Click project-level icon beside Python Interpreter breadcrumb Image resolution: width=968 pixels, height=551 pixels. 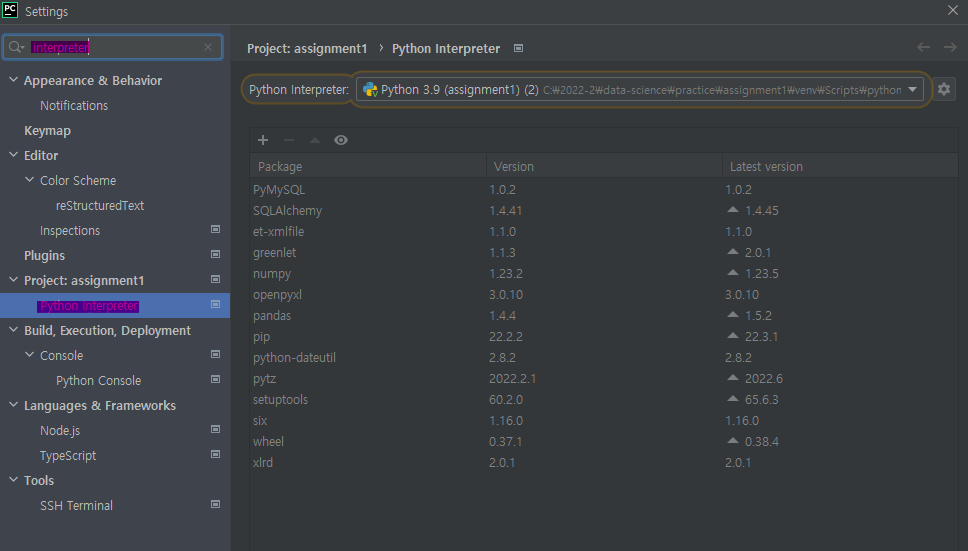pos(519,48)
